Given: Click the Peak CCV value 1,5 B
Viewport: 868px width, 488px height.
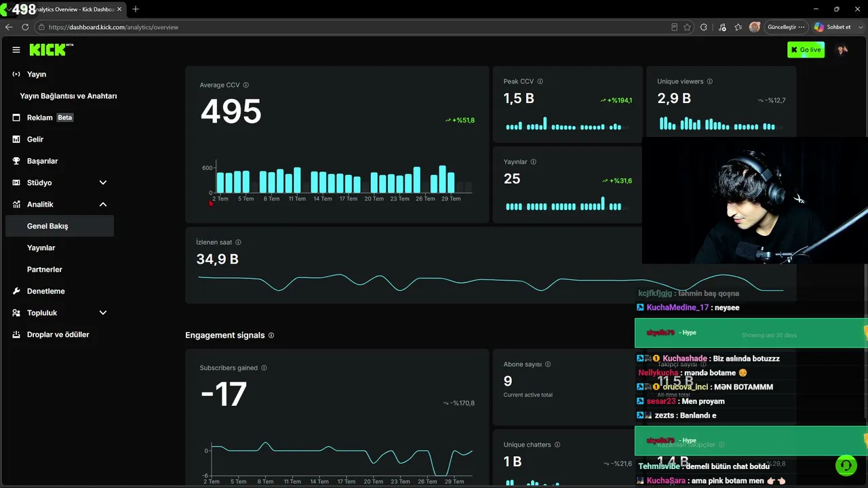Looking at the screenshot, I should 519,98.
